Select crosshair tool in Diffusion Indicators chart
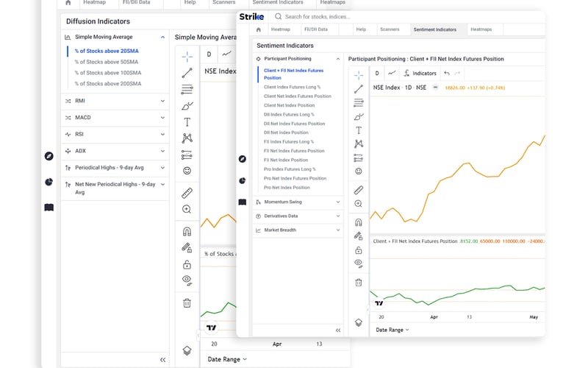The width and height of the screenshot is (588, 368). pos(187,57)
